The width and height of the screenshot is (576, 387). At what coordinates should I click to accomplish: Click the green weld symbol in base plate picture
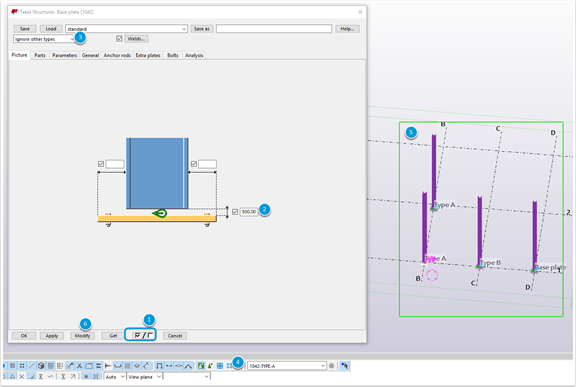click(160, 213)
